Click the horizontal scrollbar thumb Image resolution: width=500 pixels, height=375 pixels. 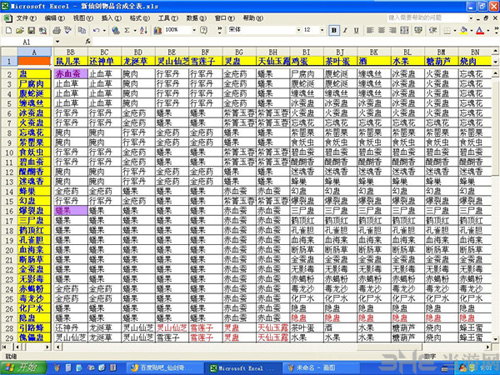click(390, 347)
